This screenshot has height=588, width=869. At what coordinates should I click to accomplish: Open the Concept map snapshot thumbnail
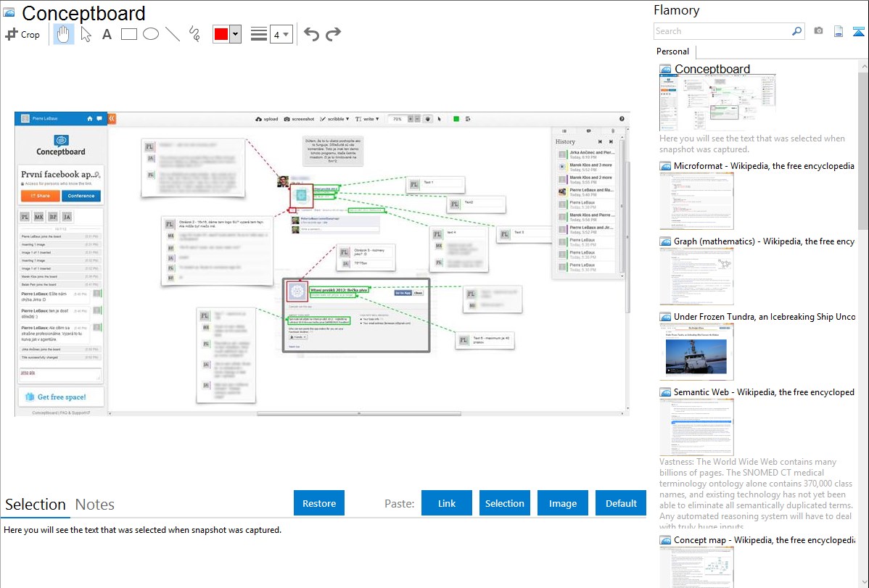click(x=696, y=567)
